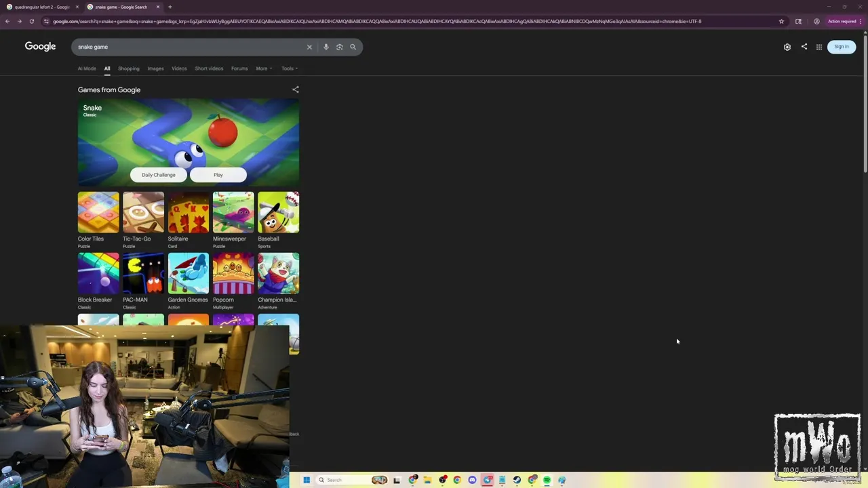Play the Snake game

[x=218, y=175]
